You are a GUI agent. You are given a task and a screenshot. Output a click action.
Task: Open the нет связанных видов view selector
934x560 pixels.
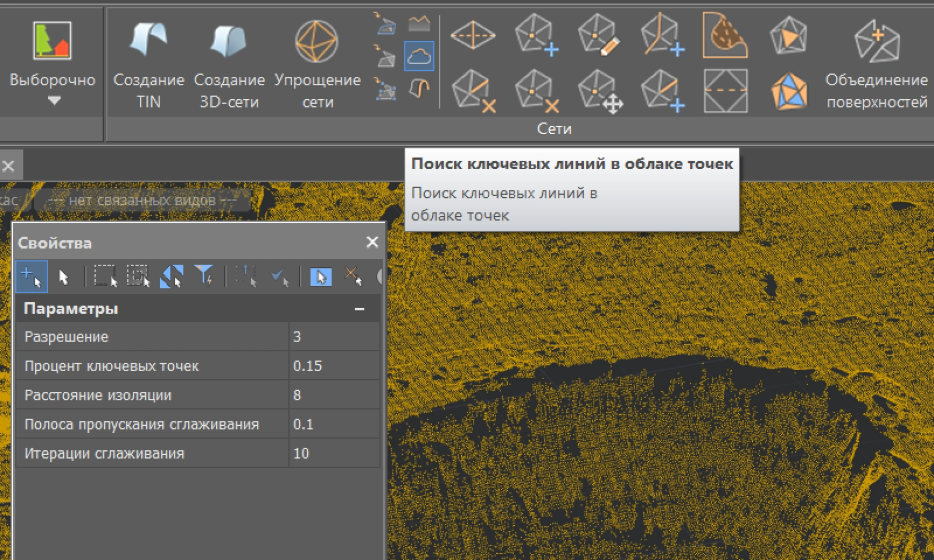point(142,200)
